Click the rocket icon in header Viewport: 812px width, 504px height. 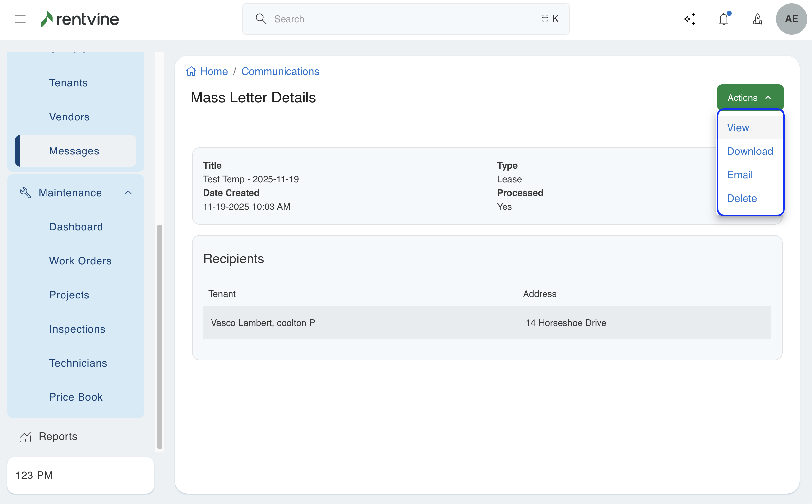757,19
